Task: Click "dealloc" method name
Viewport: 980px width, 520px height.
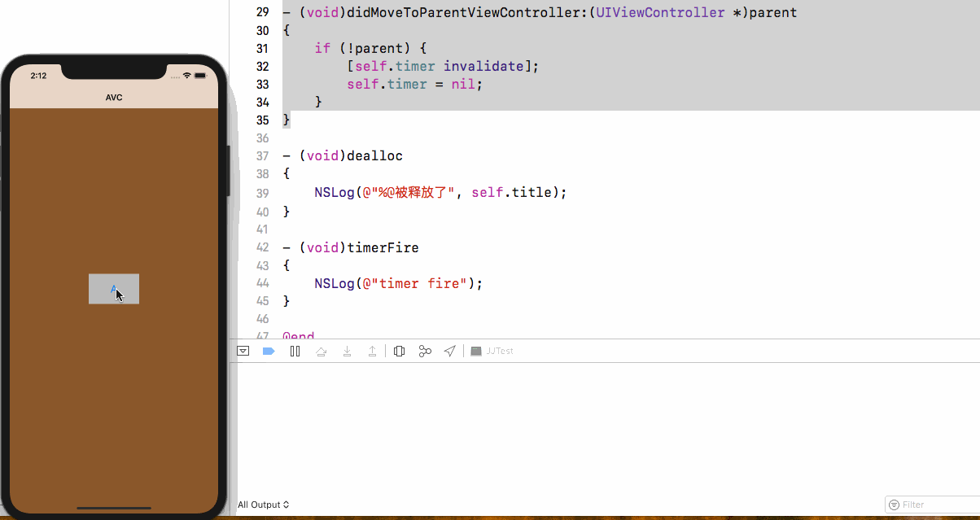Action: 374,155
